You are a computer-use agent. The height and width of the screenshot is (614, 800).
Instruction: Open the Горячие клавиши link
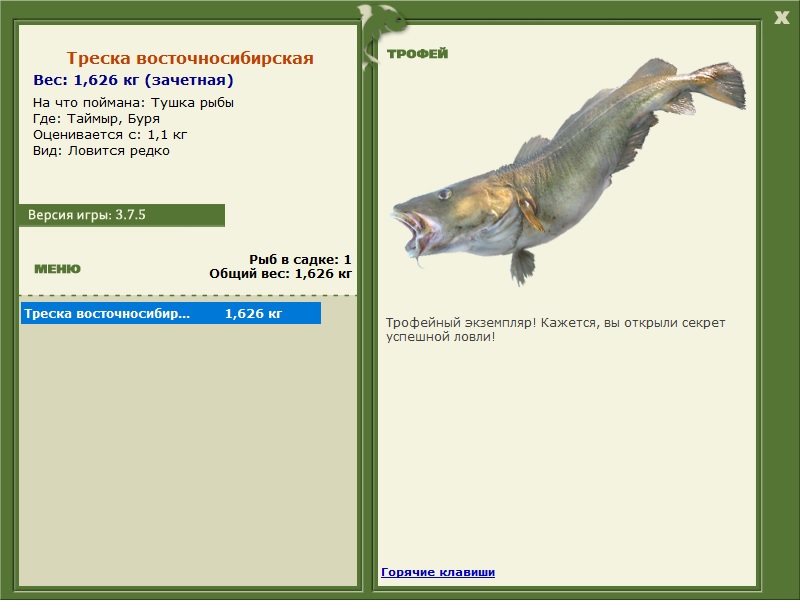tap(438, 572)
